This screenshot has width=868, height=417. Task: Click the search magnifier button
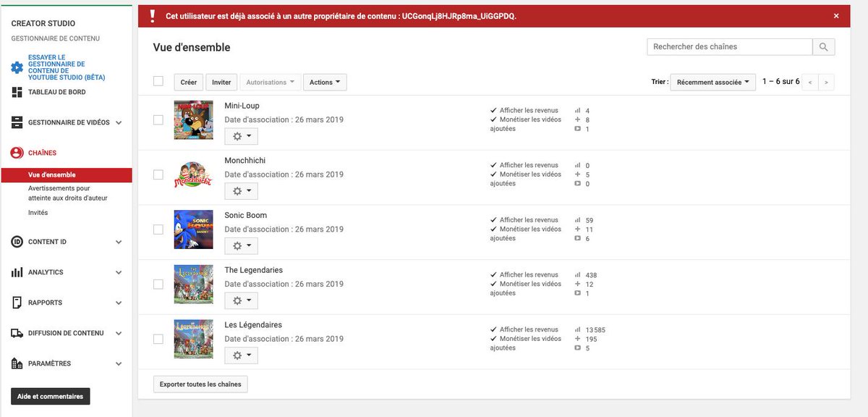point(824,47)
